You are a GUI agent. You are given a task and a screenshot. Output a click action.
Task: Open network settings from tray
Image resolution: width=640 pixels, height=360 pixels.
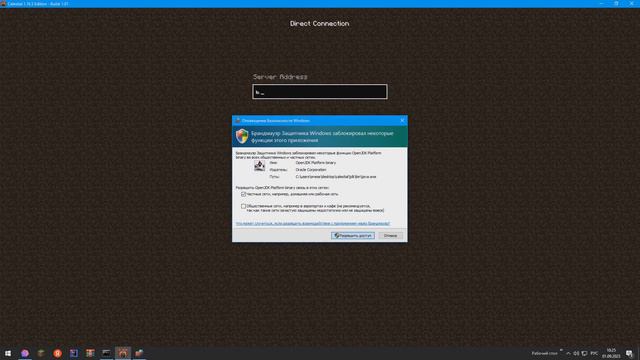coord(584,353)
